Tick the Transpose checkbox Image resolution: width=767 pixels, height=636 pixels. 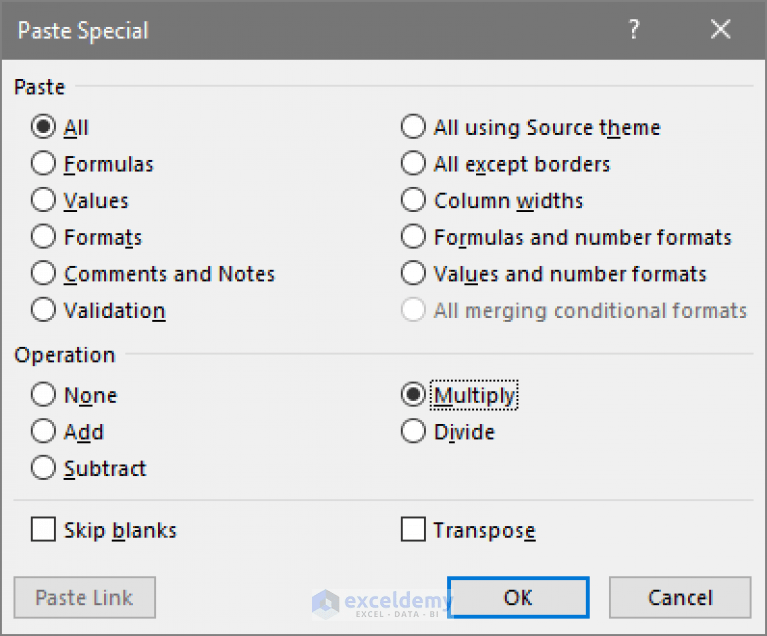point(413,530)
